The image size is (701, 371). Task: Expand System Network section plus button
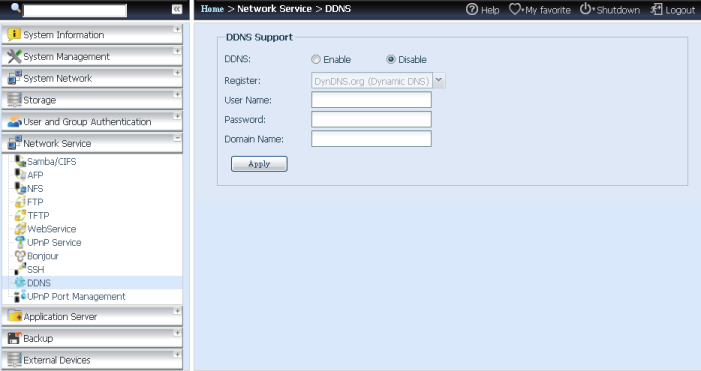pos(177,72)
